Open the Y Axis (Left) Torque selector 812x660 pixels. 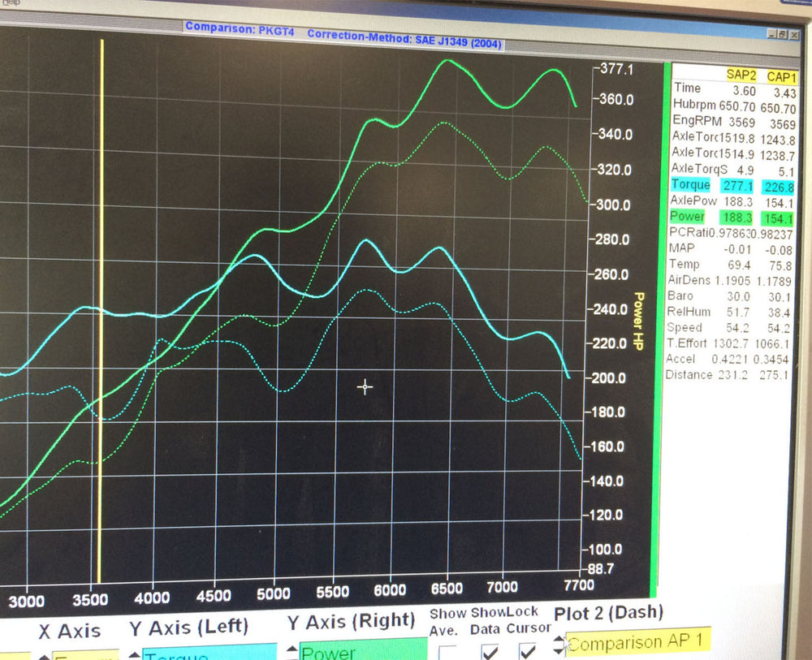pyautogui.click(x=208, y=654)
